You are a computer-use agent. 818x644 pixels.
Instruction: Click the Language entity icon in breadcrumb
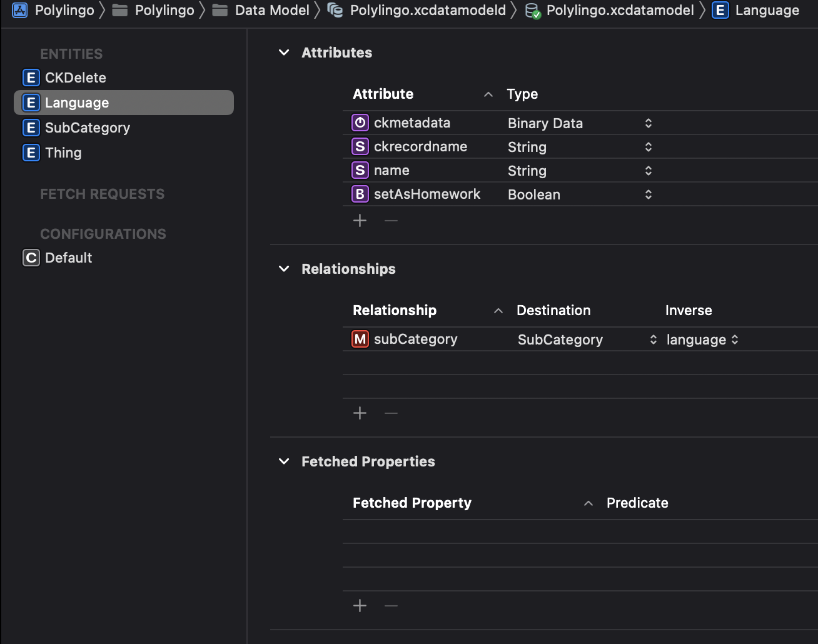(720, 10)
